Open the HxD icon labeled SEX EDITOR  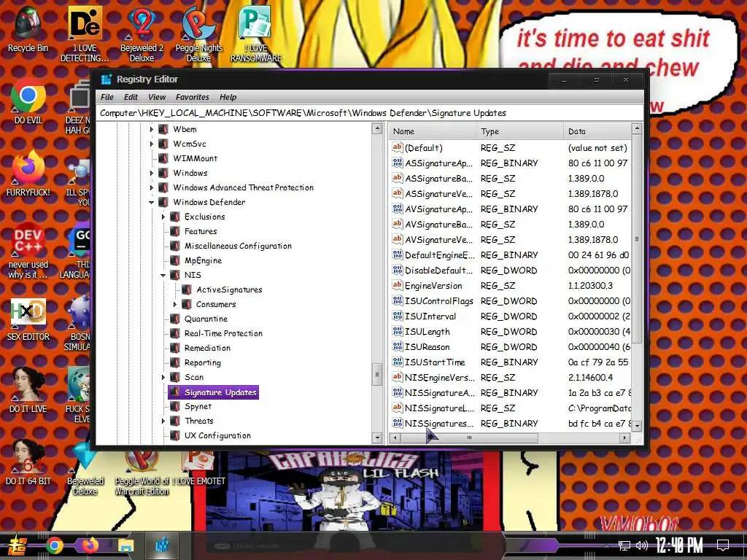tap(28, 319)
